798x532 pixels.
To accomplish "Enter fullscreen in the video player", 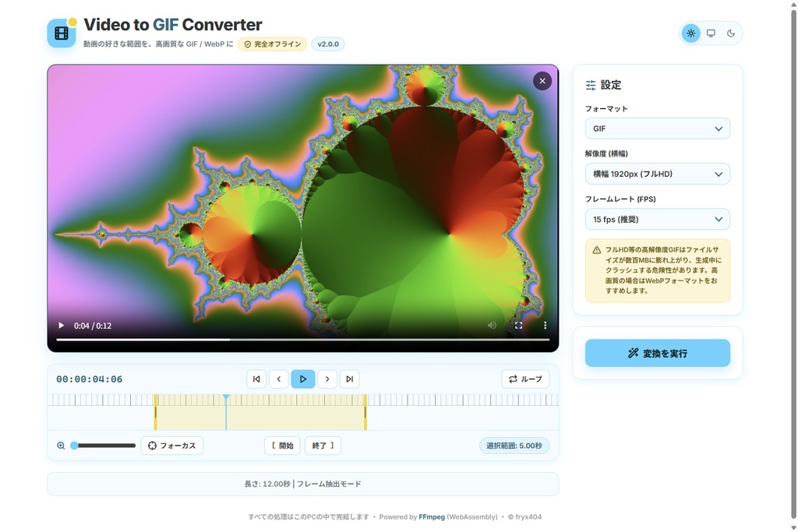I will pos(518,326).
